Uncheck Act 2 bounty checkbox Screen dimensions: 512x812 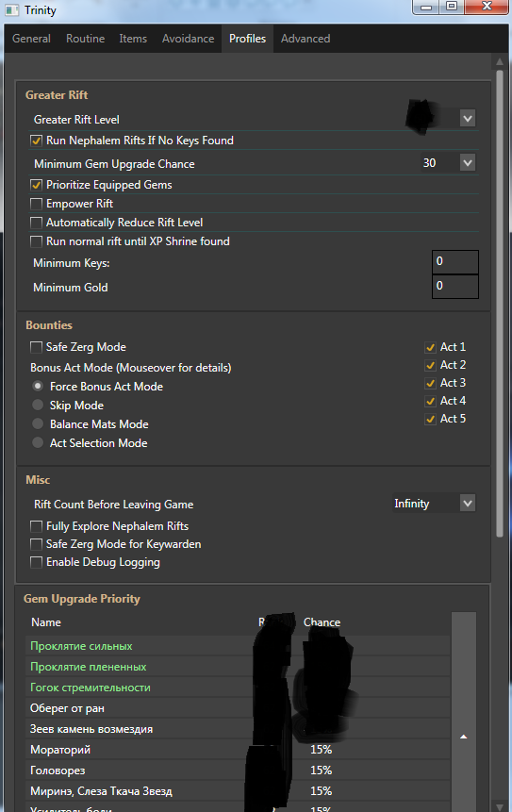point(430,366)
